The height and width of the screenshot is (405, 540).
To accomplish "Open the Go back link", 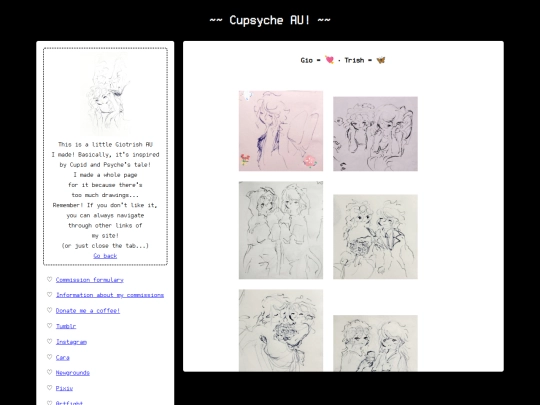I will click(105, 256).
